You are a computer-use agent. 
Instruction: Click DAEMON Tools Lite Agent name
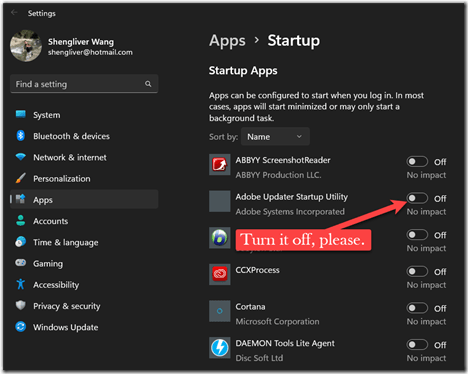285,343
